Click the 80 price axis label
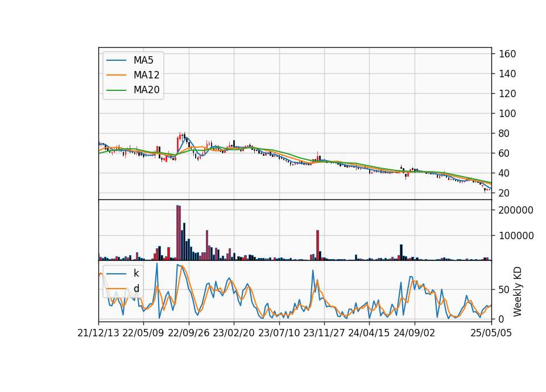546x392 pixels. tap(504, 133)
